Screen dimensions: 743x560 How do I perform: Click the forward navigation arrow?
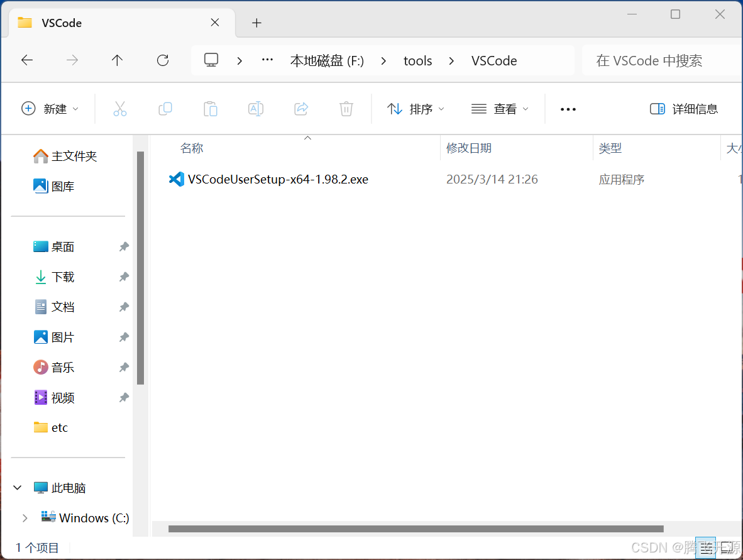tap(72, 60)
